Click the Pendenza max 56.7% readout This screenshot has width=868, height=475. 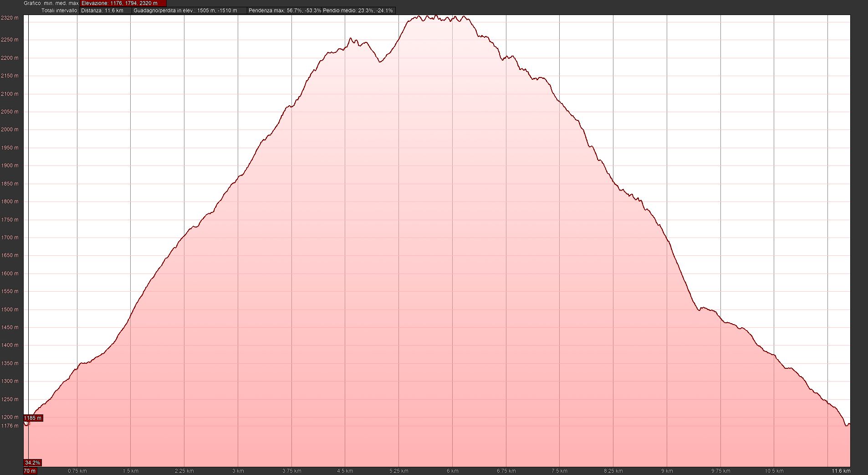point(285,10)
